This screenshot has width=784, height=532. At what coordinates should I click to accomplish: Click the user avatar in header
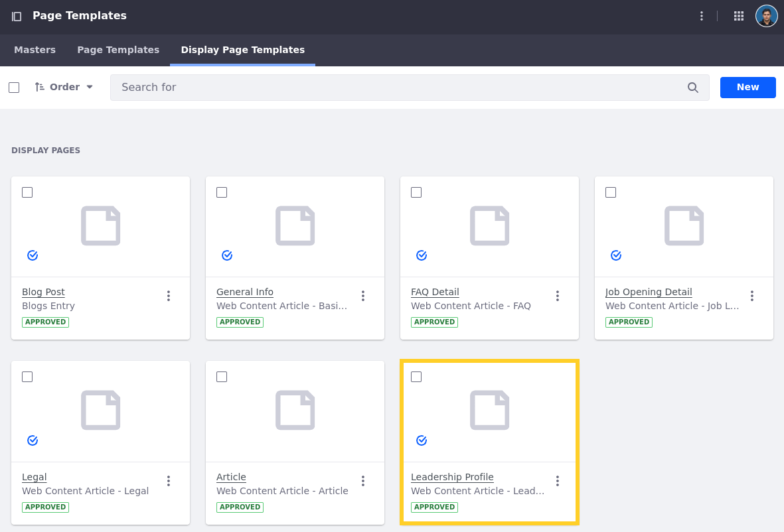point(766,16)
